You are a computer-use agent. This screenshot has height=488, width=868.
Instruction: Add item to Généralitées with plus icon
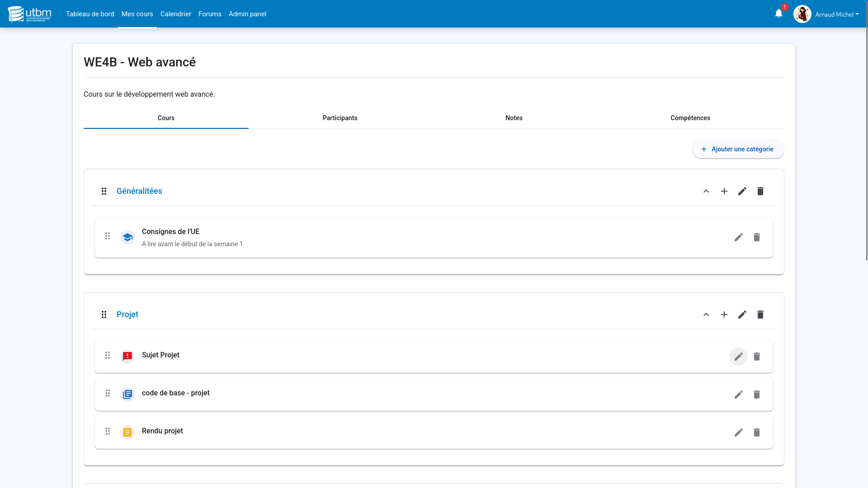pyautogui.click(x=724, y=191)
